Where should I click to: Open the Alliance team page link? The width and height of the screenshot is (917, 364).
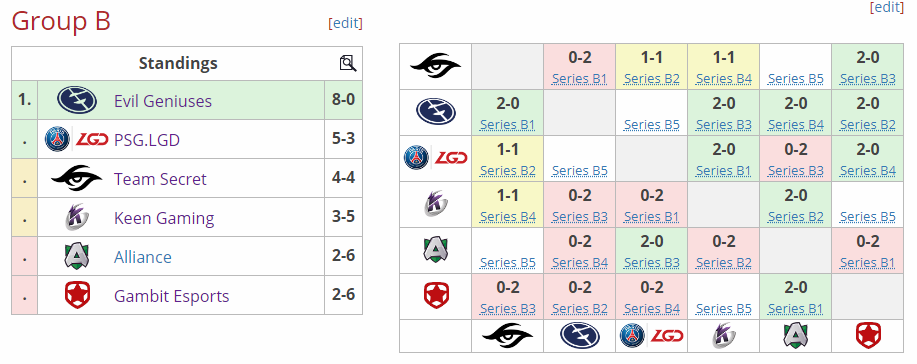click(x=143, y=257)
